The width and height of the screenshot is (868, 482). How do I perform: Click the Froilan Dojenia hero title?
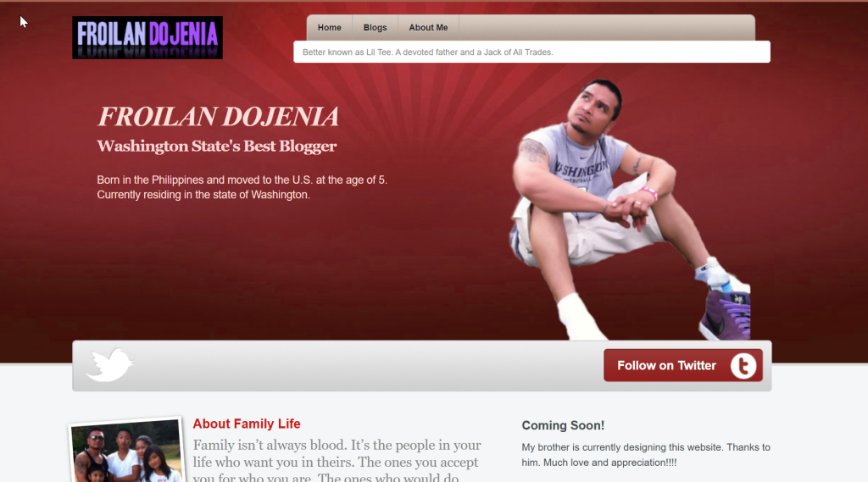pyautogui.click(x=218, y=117)
